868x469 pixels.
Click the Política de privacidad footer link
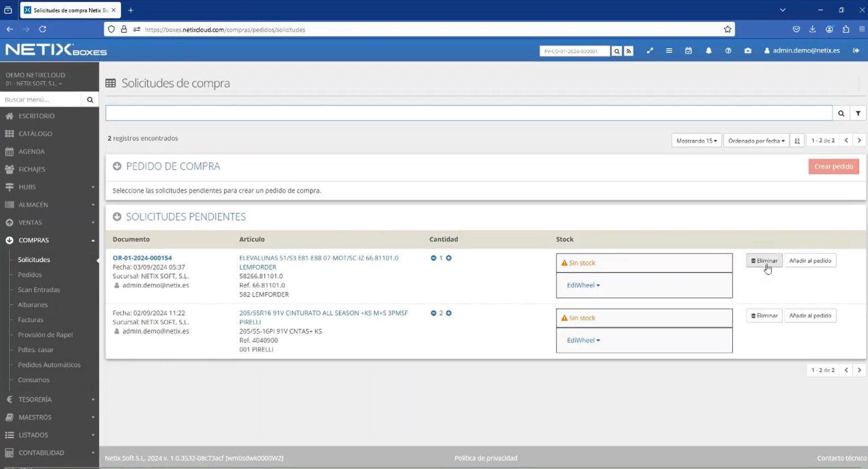click(486, 459)
